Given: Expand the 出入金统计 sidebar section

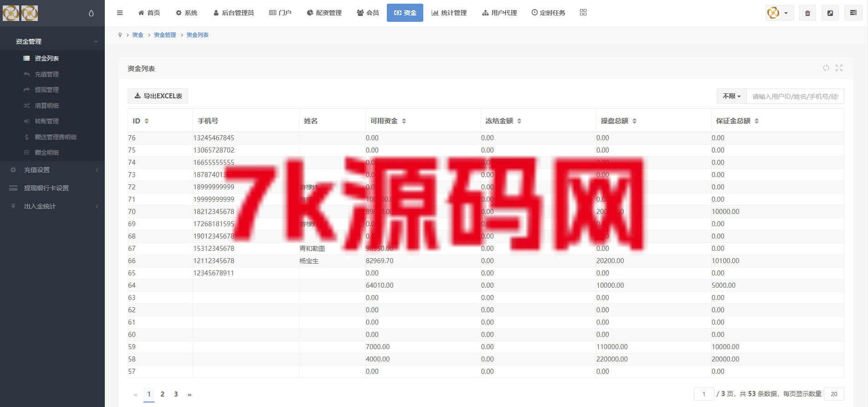Looking at the screenshot, I should pos(52,206).
